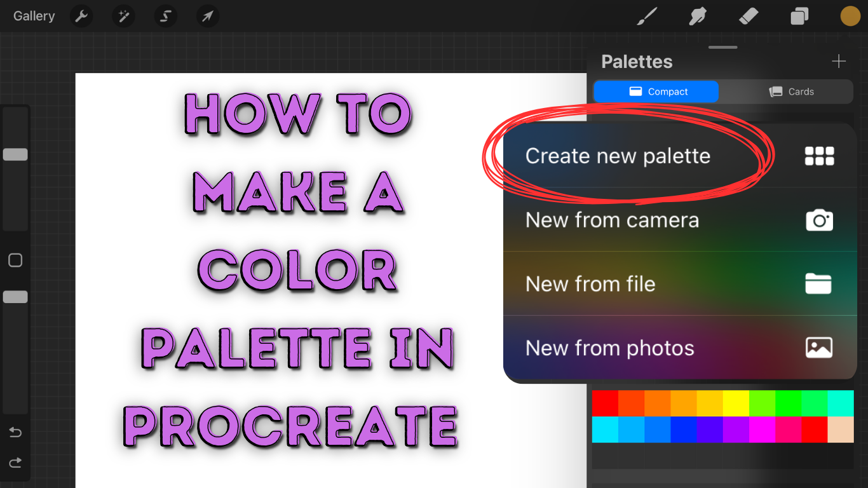Open the Layers panel

(799, 16)
